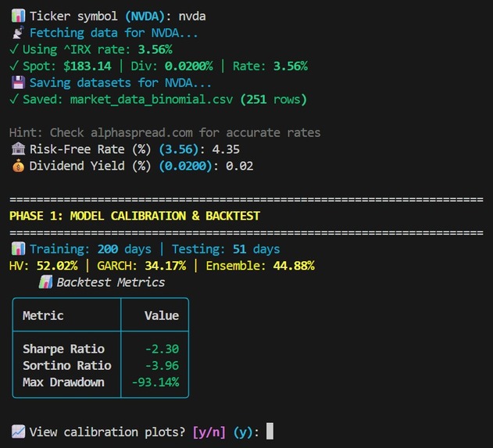Click the default dividend yield (0.0200)
This screenshot has height=448, width=493.
[x=185, y=166]
